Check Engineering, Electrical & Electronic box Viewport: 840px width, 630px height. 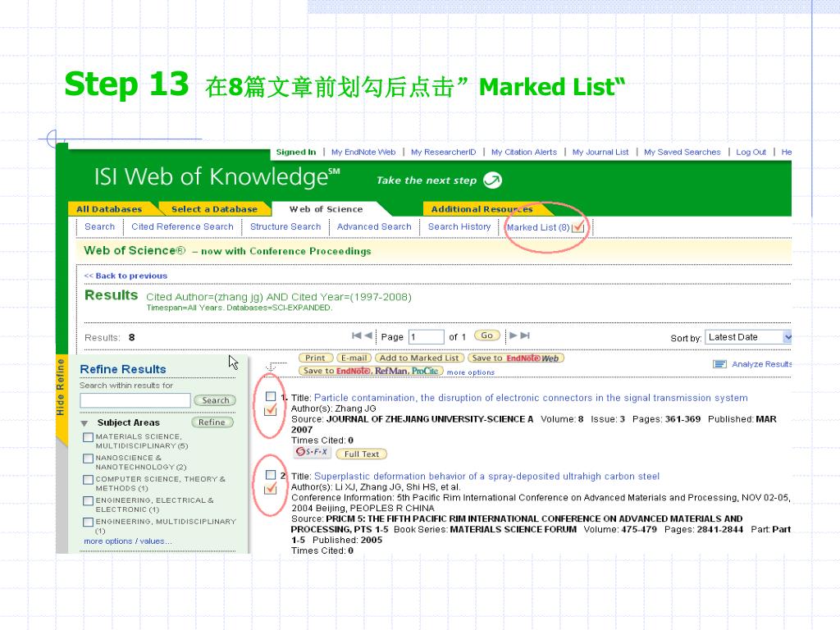[x=88, y=501]
